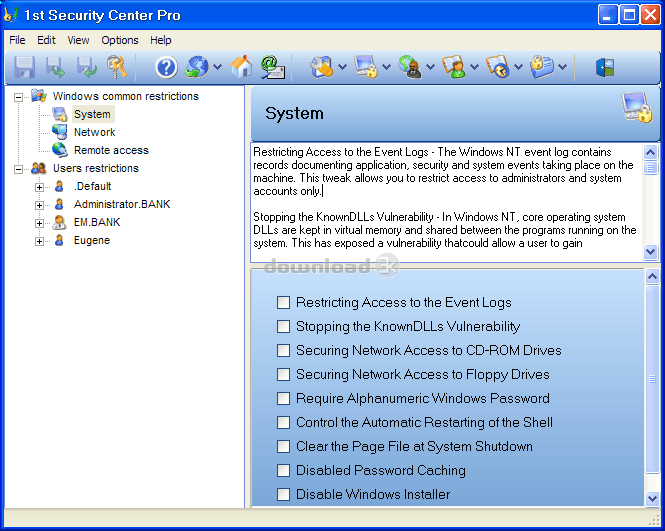Click the globe with hacker figure icon
This screenshot has height=531, width=665.
410,67
